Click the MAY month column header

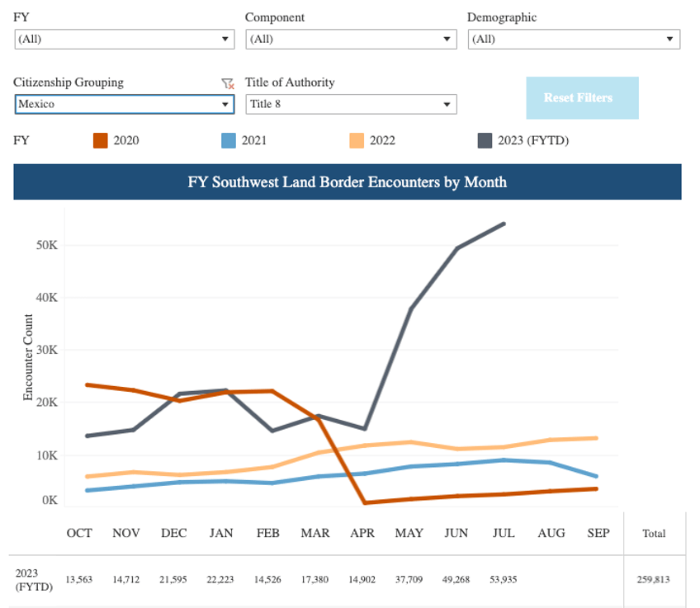409,533
